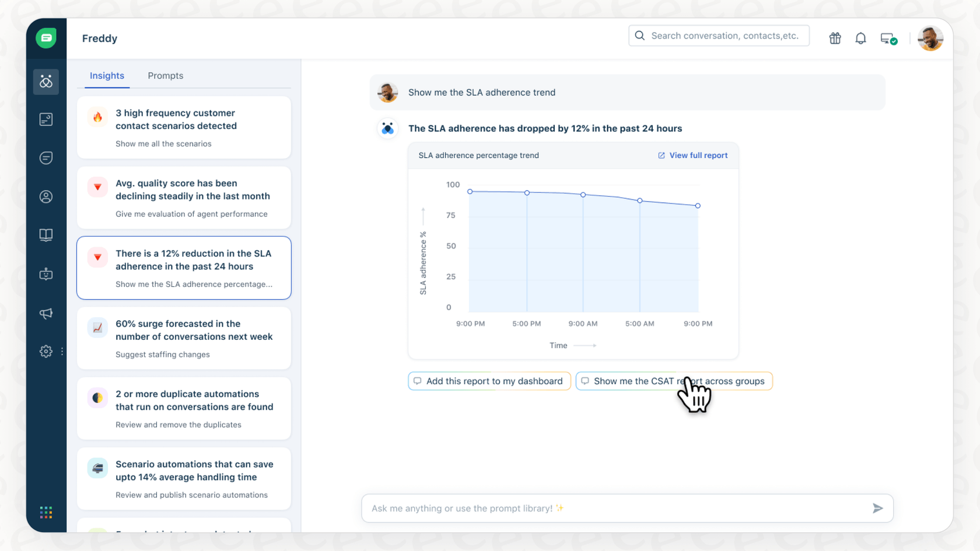Toggle your online availability status indicator
980x551 pixels.
[888, 38]
